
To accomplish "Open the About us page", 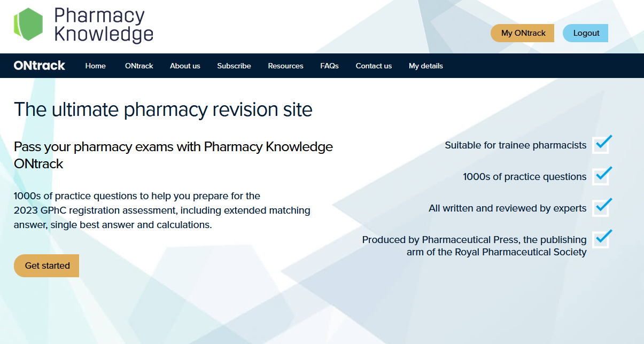I will point(185,66).
